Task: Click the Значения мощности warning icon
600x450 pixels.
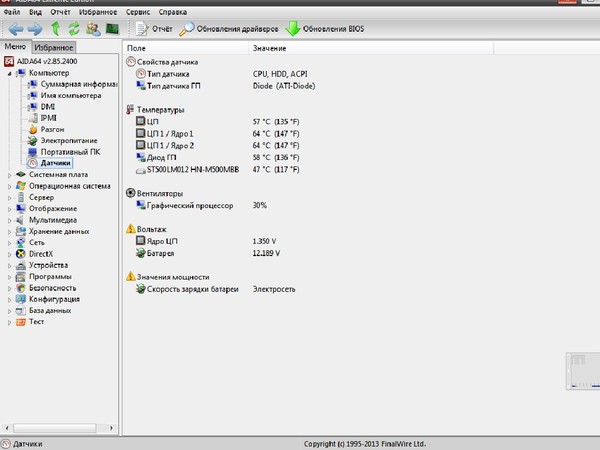Action: tap(130, 276)
